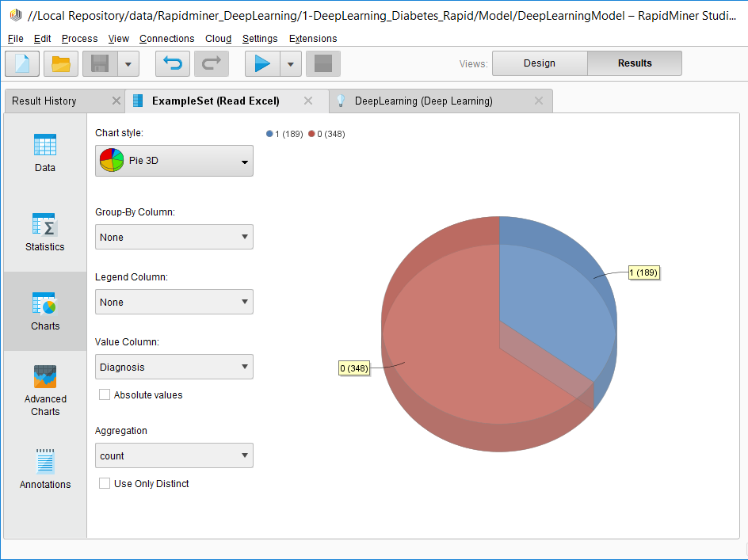Click the 0 (348) pie label
The height and width of the screenshot is (560, 748).
tap(354, 368)
